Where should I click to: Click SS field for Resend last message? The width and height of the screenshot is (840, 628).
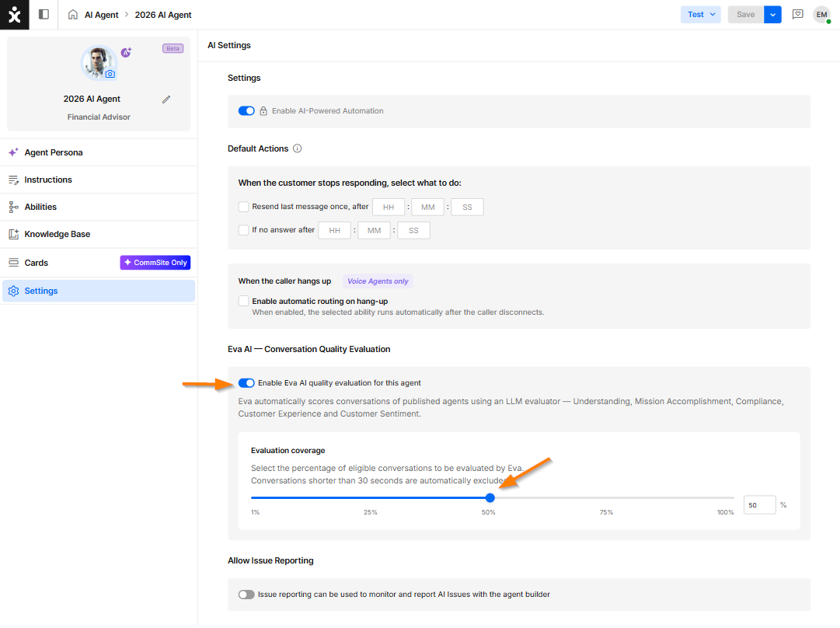[x=467, y=208]
